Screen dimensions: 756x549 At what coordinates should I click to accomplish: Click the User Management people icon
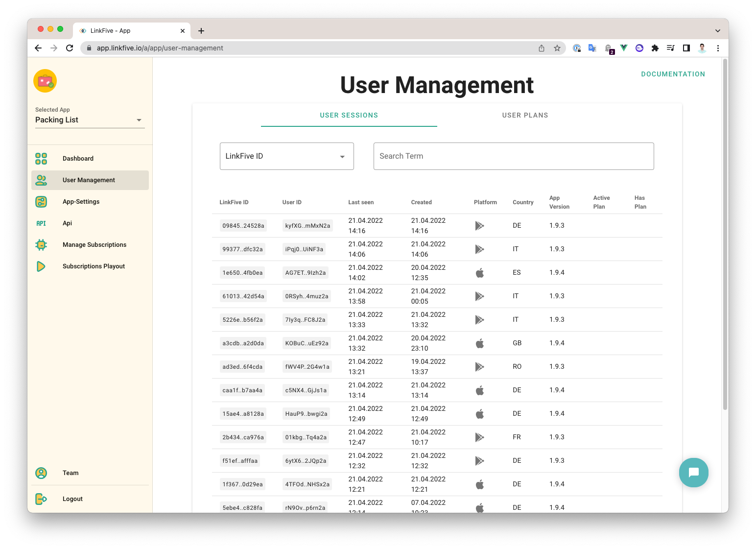pos(41,180)
